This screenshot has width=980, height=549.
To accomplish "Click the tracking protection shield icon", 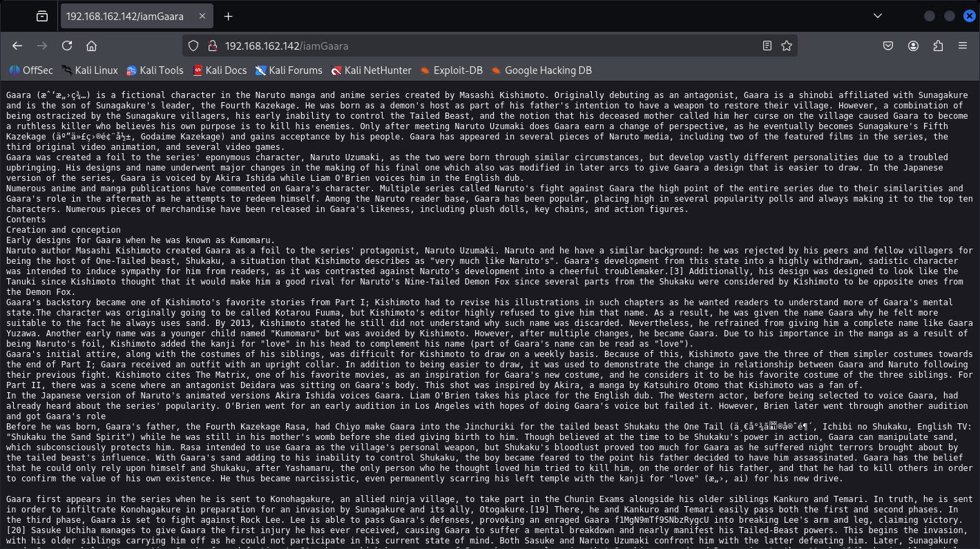I will click(x=193, y=46).
